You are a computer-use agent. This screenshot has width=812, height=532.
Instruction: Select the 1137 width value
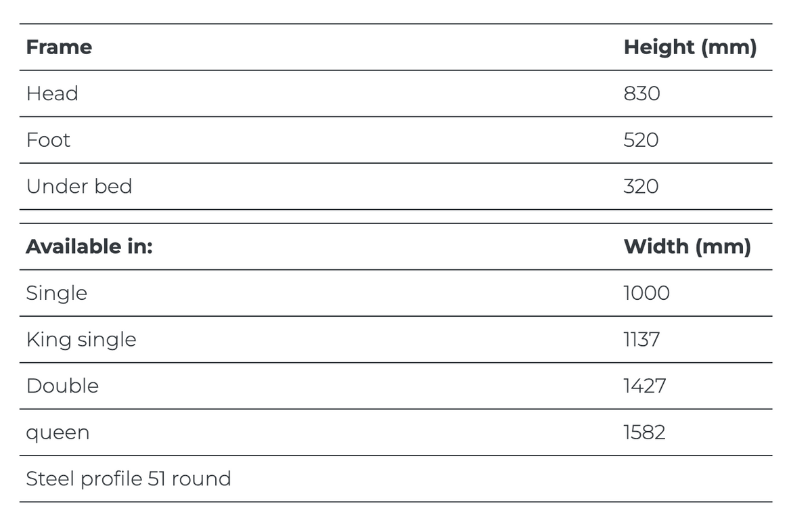pos(641,339)
